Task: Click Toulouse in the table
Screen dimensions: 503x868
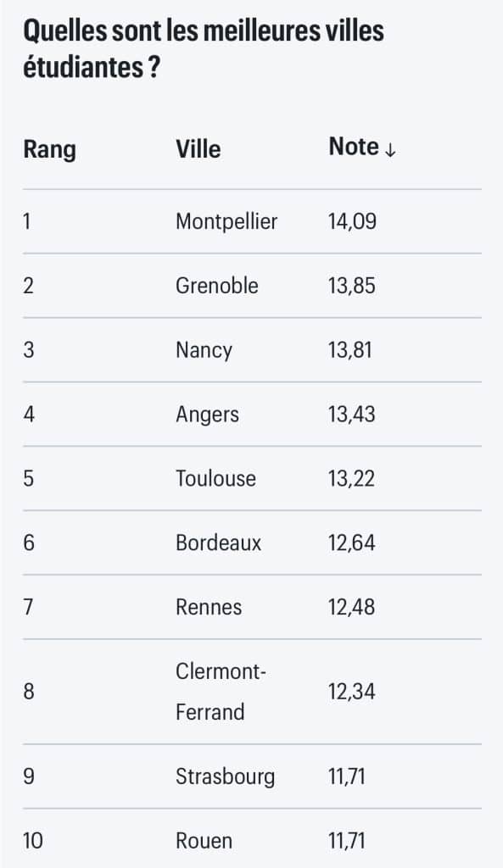Action: (x=216, y=478)
